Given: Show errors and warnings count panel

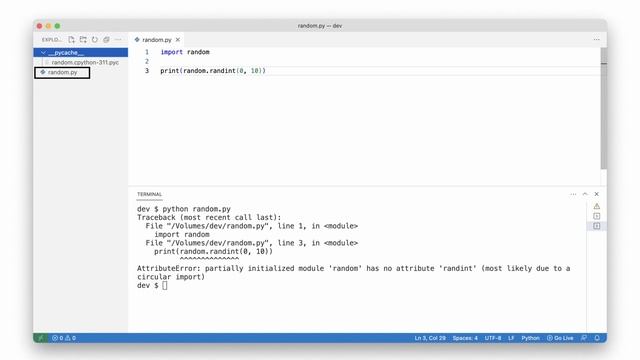Looking at the screenshot, I should click(x=64, y=338).
